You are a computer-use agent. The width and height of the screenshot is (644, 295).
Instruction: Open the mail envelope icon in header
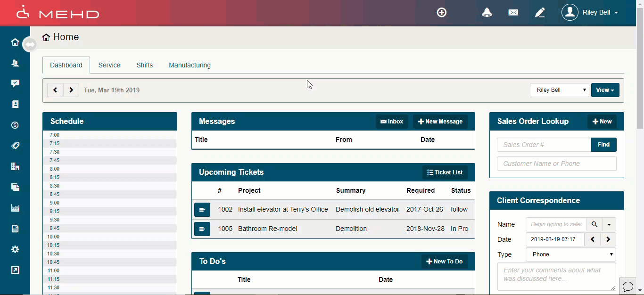(513, 13)
